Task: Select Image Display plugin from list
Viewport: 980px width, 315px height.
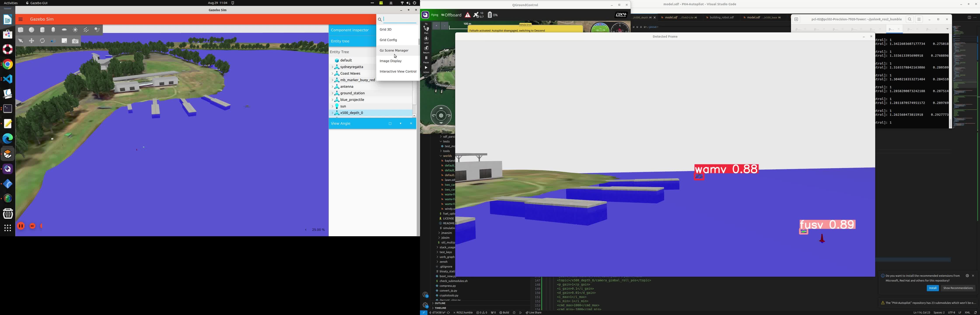Action: (390, 61)
